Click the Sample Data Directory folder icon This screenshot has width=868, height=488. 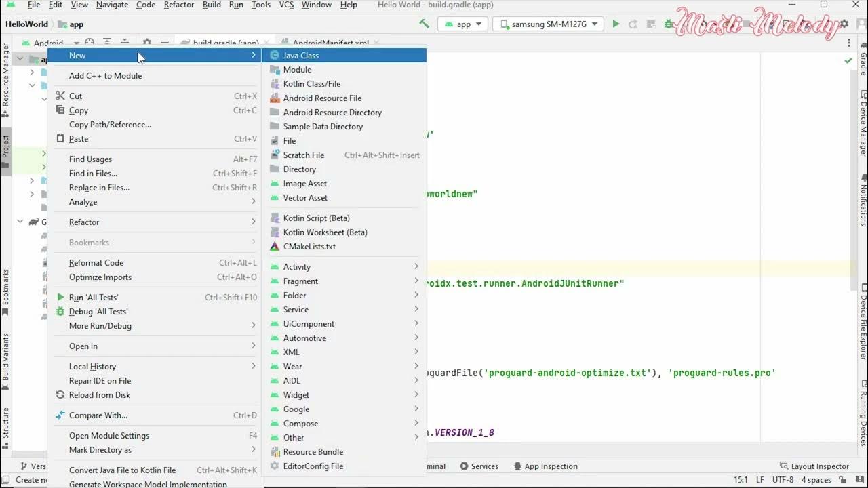click(x=275, y=127)
